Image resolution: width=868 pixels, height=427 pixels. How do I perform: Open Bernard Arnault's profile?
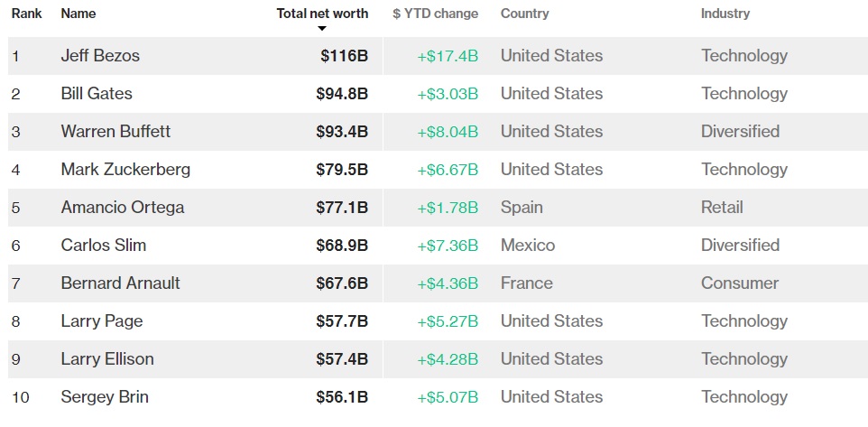[120, 283]
